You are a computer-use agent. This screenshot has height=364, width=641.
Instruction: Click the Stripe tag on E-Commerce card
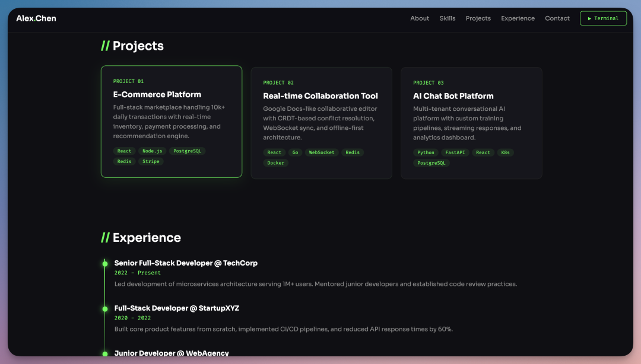(x=151, y=161)
